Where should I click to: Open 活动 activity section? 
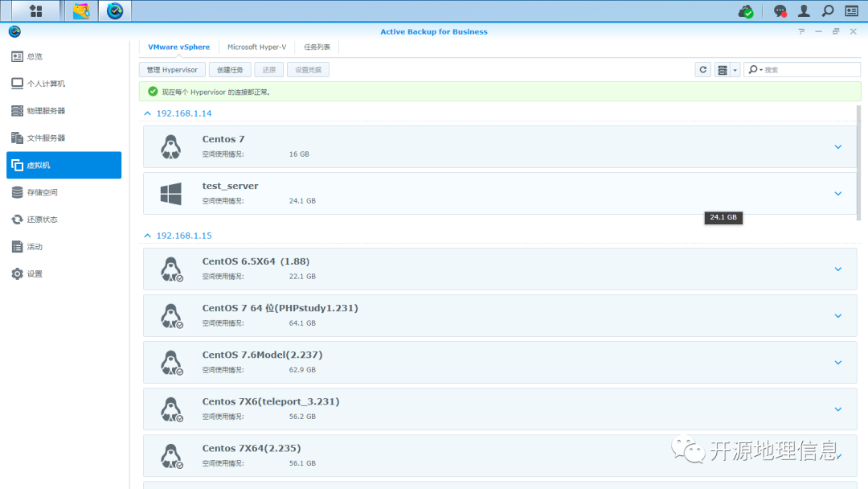[63, 246]
